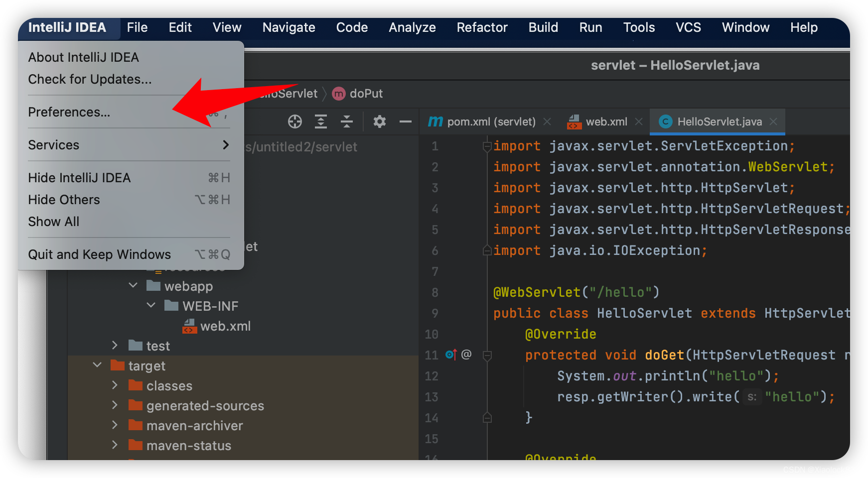This screenshot has width=868, height=478.
Task: Fold the doGet method at line 11
Action: coord(487,355)
